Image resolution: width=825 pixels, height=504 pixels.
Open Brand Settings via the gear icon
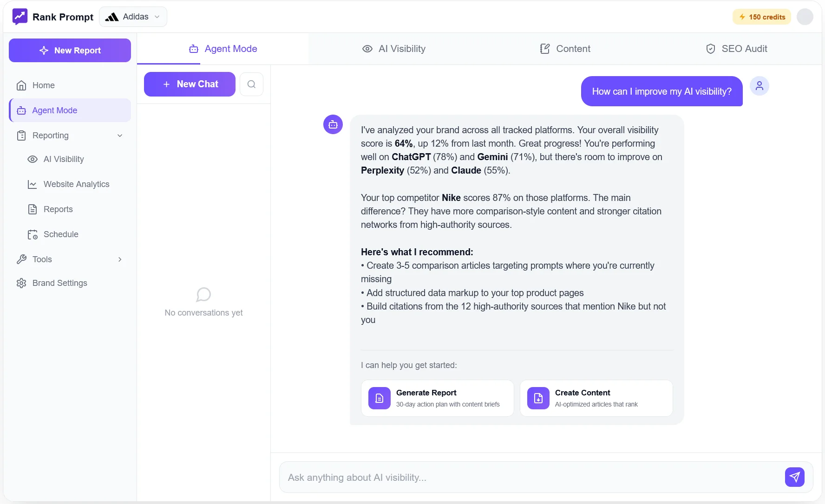pyautogui.click(x=22, y=283)
